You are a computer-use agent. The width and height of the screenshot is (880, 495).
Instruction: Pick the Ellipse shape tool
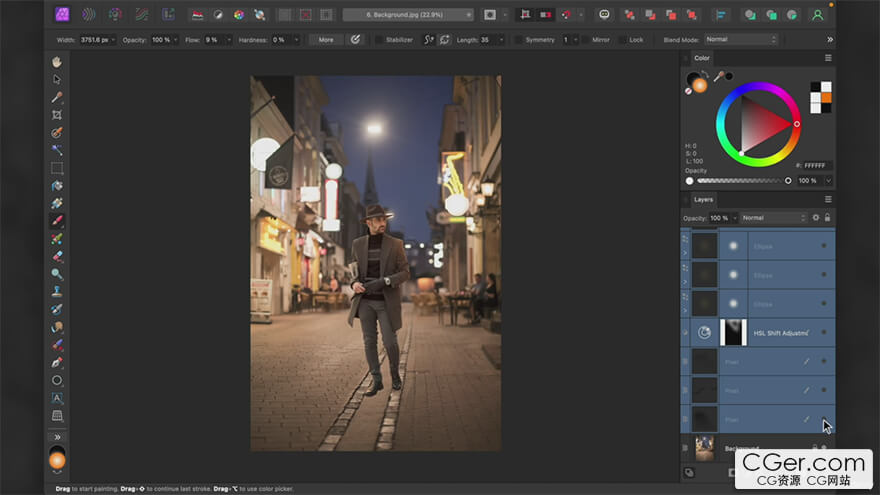pos(57,380)
